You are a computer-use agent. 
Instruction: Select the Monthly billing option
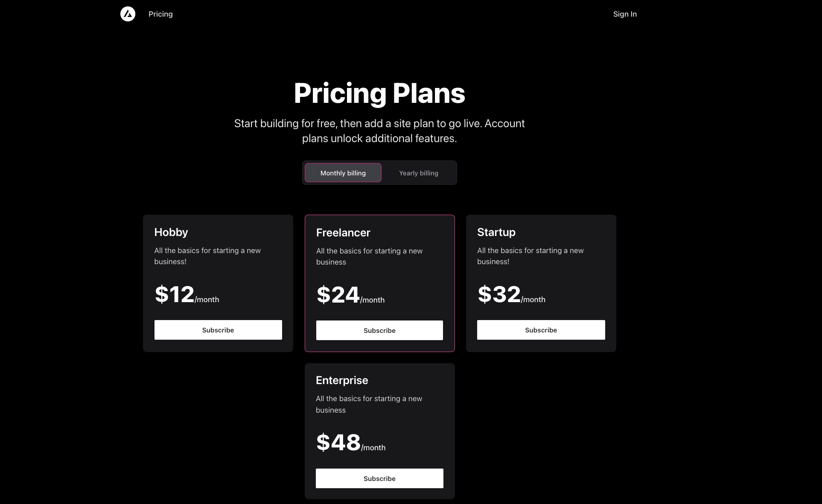[343, 173]
